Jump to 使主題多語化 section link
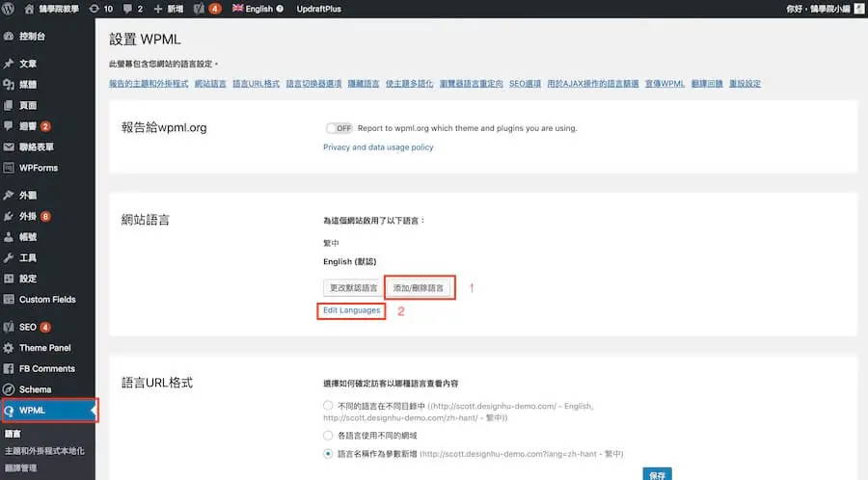868x480 pixels. point(409,84)
